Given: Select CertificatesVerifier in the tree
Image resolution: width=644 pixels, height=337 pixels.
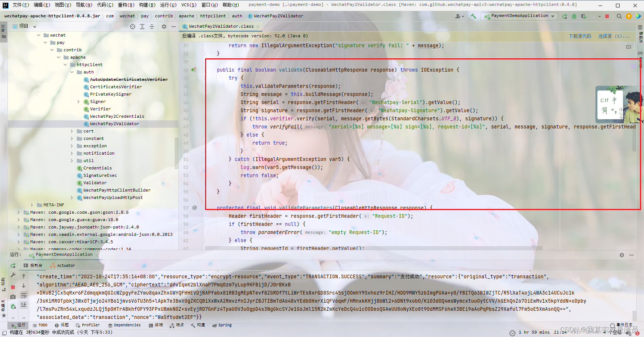Looking at the screenshot, I should point(116,87).
